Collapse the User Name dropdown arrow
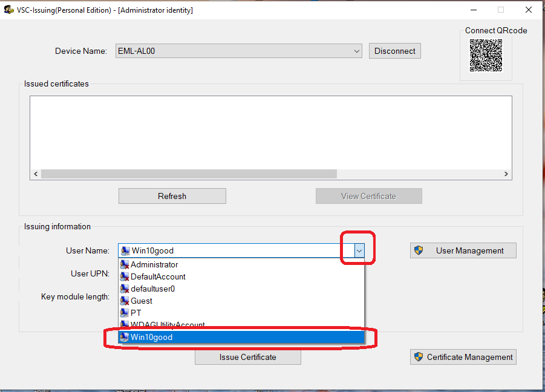545x392 pixels. 359,250
